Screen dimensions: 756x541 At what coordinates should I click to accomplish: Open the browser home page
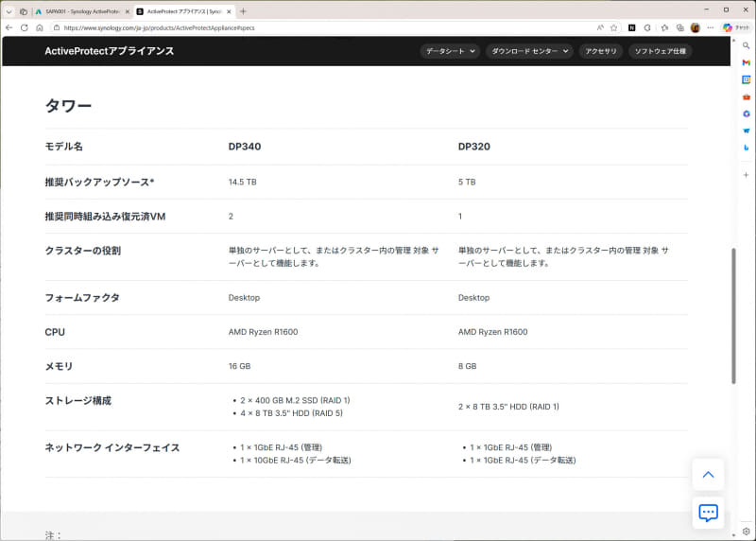tap(40, 28)
